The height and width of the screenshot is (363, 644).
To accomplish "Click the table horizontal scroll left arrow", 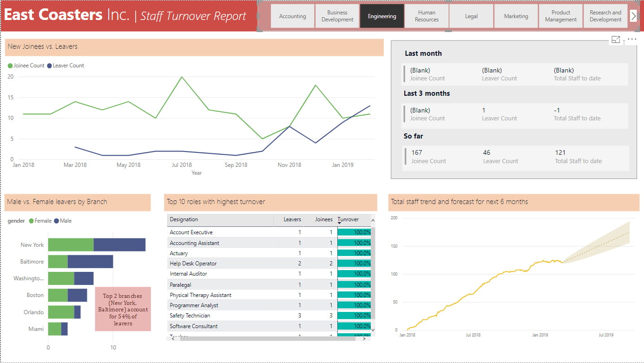I will (x=173, y=338).
